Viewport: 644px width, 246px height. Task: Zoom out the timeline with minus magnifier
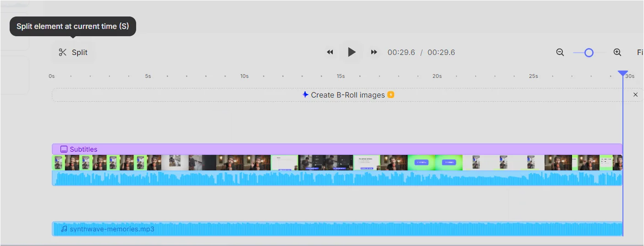click(x=560, y=52)
